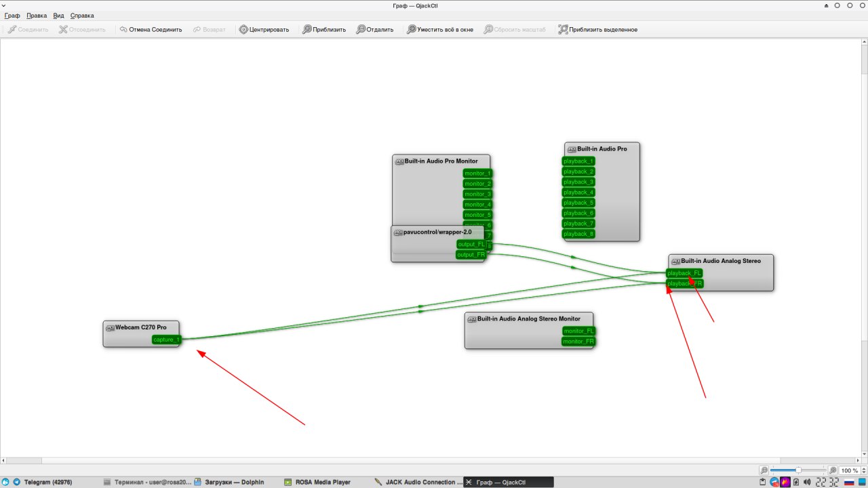Click the flame app tray icon
This screenshot has height=488, width=868.
tap(785, 483)
